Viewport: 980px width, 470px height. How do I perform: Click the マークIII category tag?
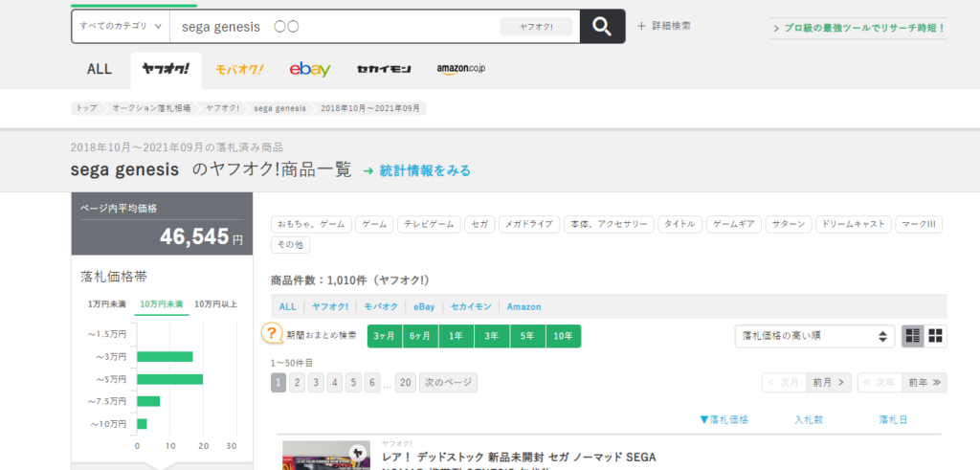(919, 224)
